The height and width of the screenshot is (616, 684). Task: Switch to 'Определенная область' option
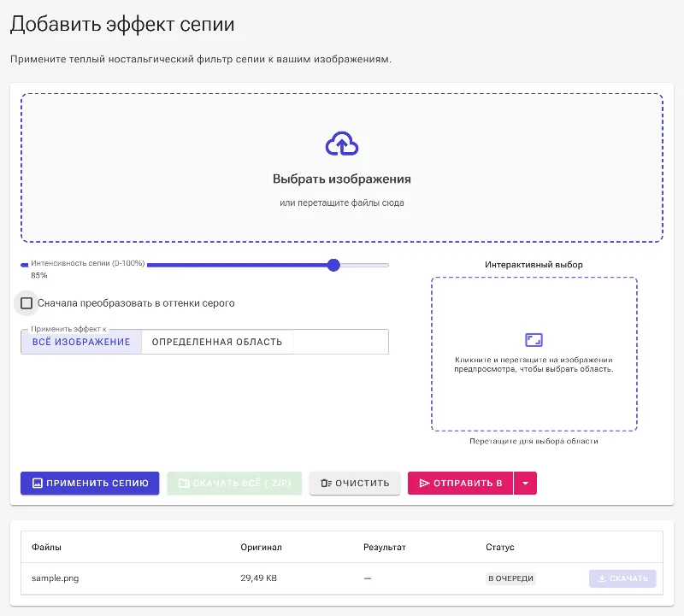[217, 342]
